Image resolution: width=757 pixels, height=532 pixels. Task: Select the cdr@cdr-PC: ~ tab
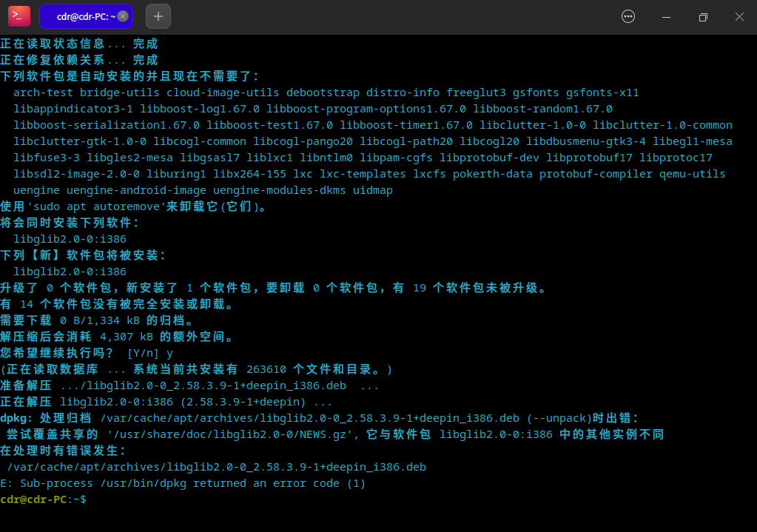point(81,16)
